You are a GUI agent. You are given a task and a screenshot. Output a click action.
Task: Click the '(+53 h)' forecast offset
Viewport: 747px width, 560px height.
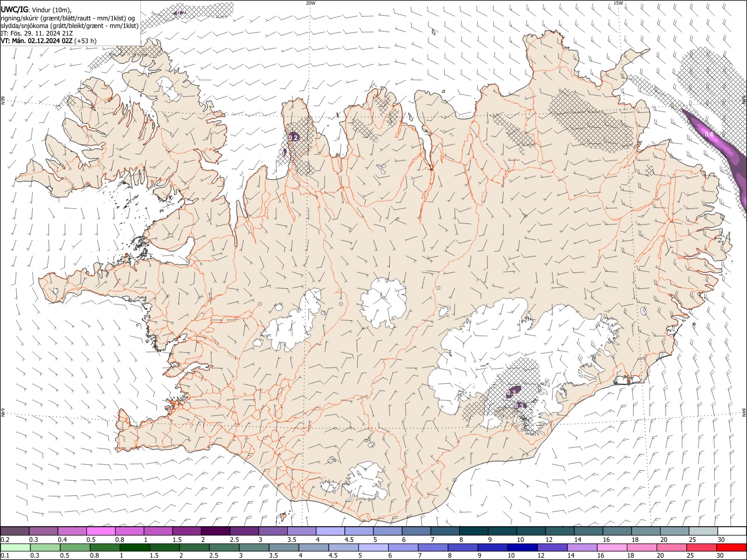coord(86,41)
